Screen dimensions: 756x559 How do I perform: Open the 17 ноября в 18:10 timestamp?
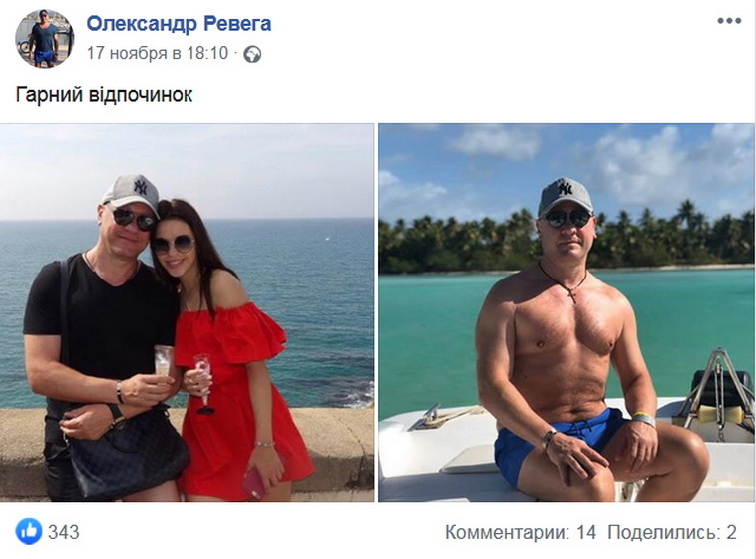(x=158, y=53)
